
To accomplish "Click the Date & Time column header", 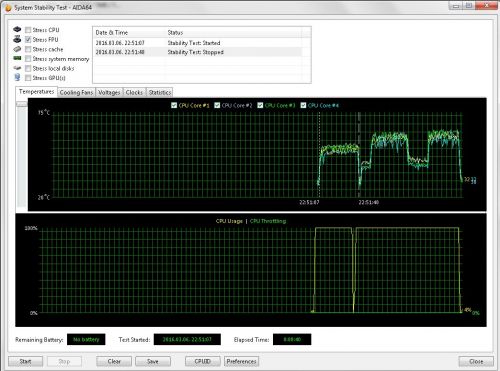I will pyautogui.click(x=130, y=33).
